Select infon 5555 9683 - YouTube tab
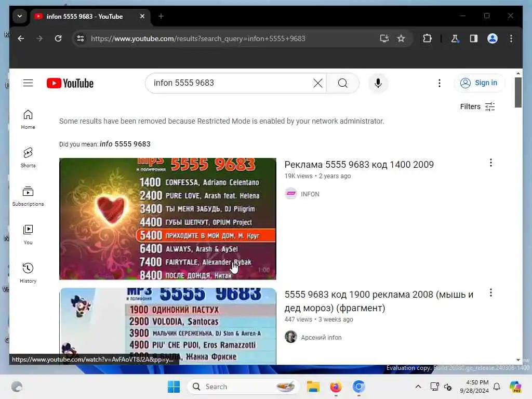 [84, 16]
